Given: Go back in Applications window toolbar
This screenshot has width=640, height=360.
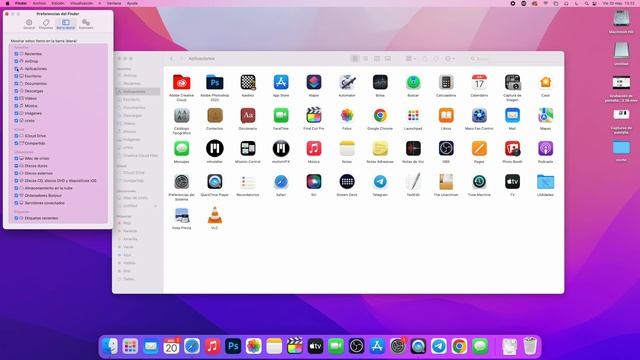Looking at the screenshot, I should [x=171, y=59].
